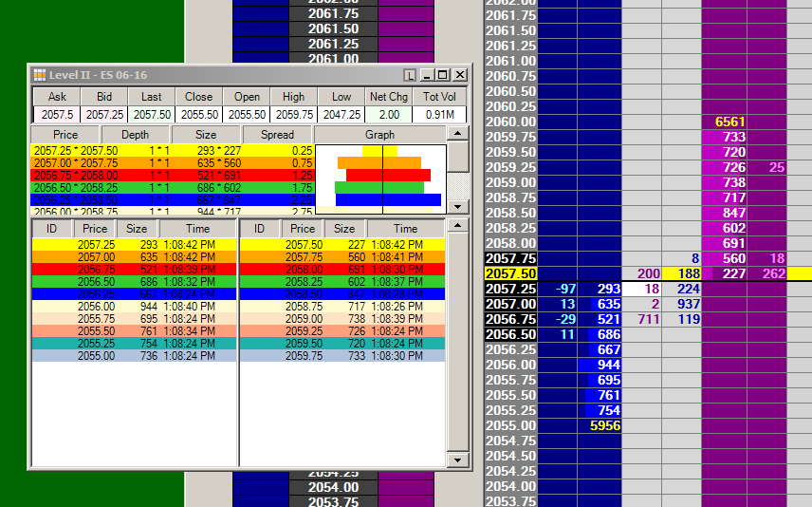Viewport: 812px width, 507px height.
Task: Select bid row 2057.00 size 635
Action: (x=134, y=257)
